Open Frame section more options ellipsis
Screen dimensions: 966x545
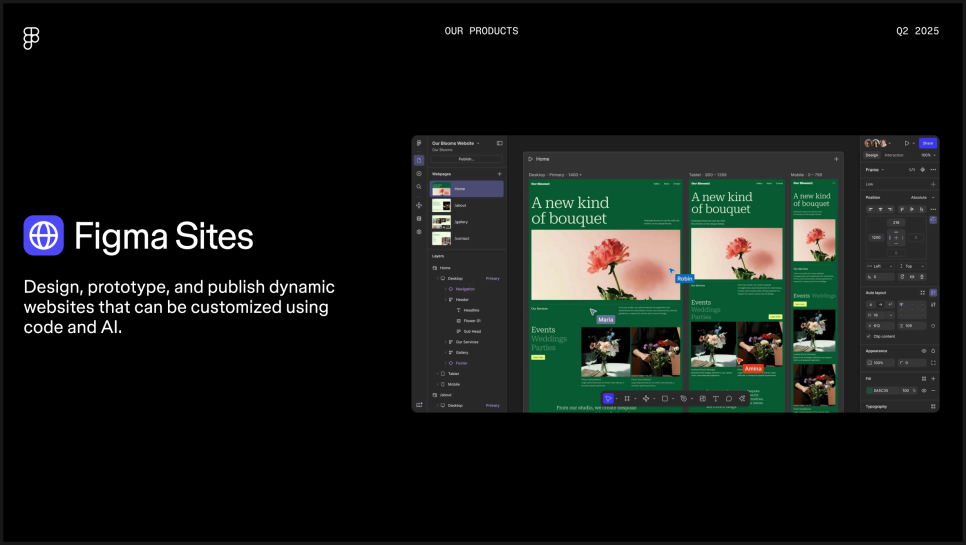pos(933,169)
